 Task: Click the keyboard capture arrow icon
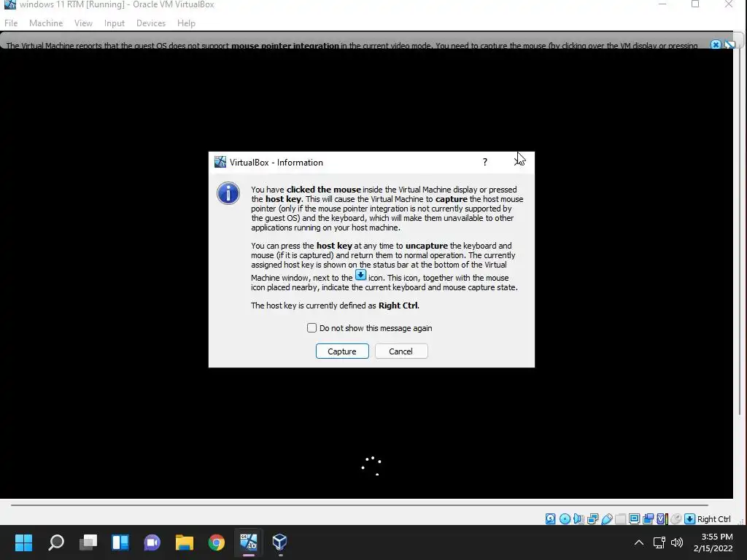(689, 519)
